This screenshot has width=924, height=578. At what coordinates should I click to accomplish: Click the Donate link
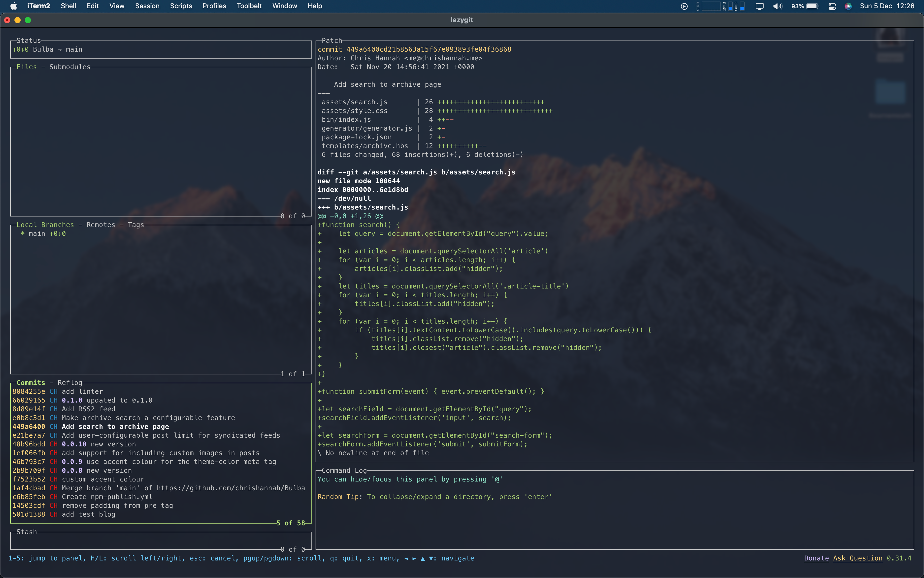point(816,558)
